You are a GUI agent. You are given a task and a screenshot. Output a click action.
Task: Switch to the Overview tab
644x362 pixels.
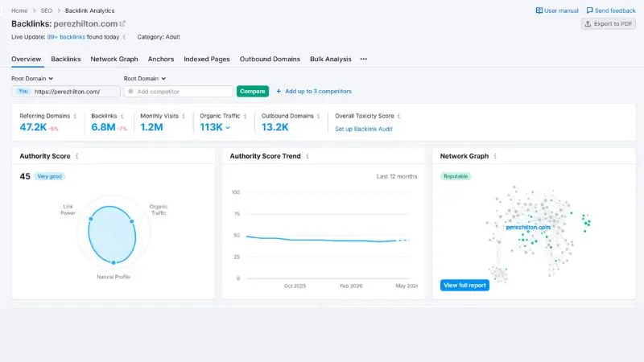pyautogui.click(x=27, y=59)
